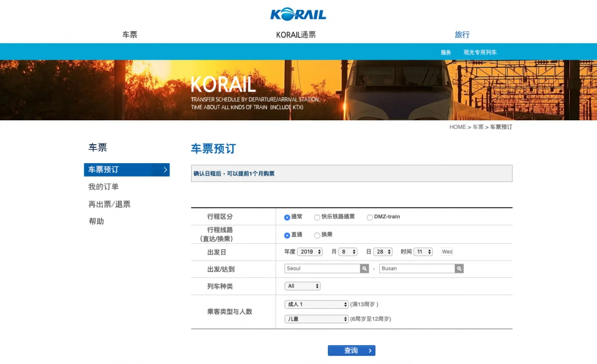The image size is (597, 364).
Task: Choose 换乘 transfer route option
Action: coord(317,235)
